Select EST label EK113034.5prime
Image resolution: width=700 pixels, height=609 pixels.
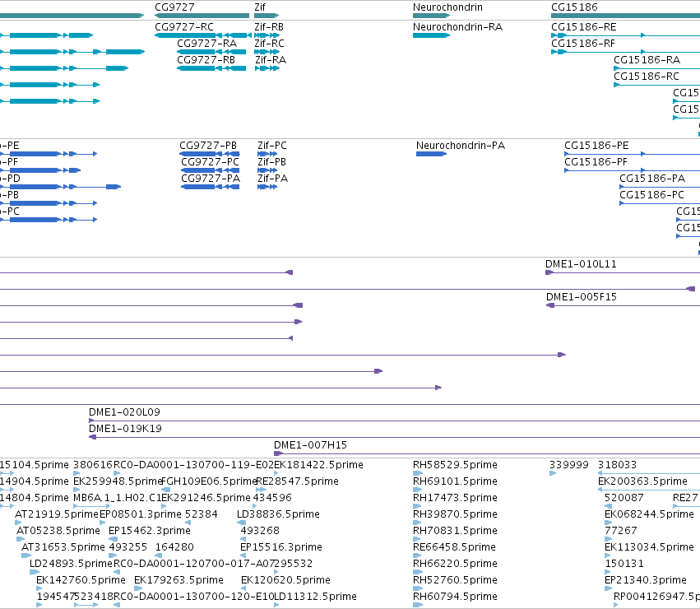click(x=649, y=547)
